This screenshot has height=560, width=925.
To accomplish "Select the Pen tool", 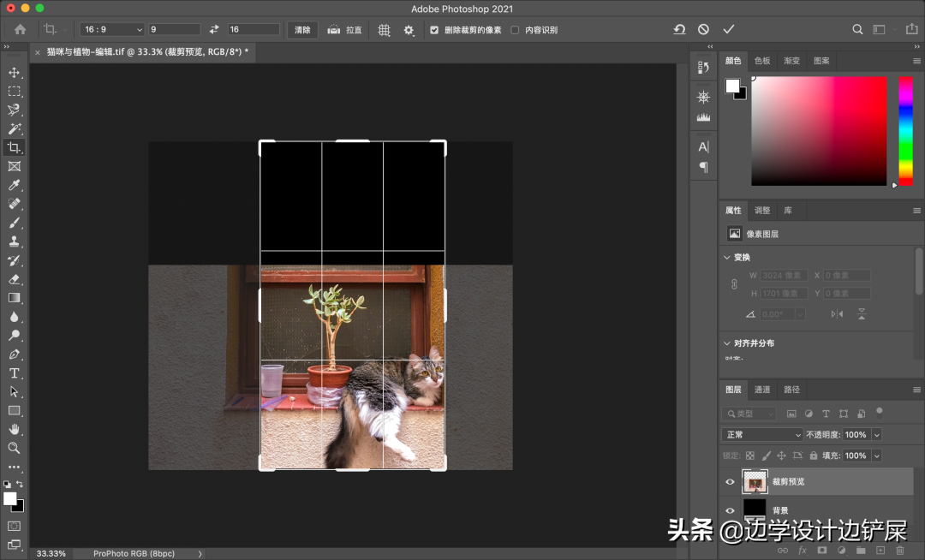I will coord(15,354).
